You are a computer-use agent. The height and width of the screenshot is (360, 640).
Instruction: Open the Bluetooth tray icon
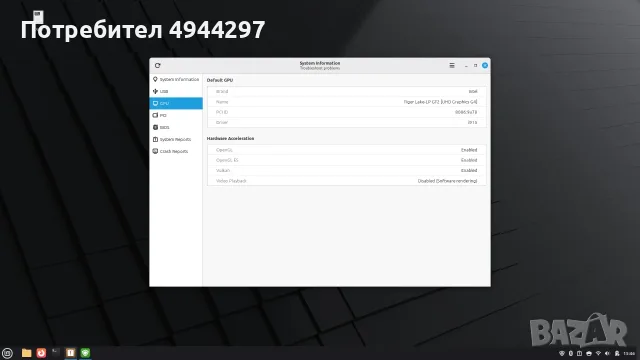(571, 353)
